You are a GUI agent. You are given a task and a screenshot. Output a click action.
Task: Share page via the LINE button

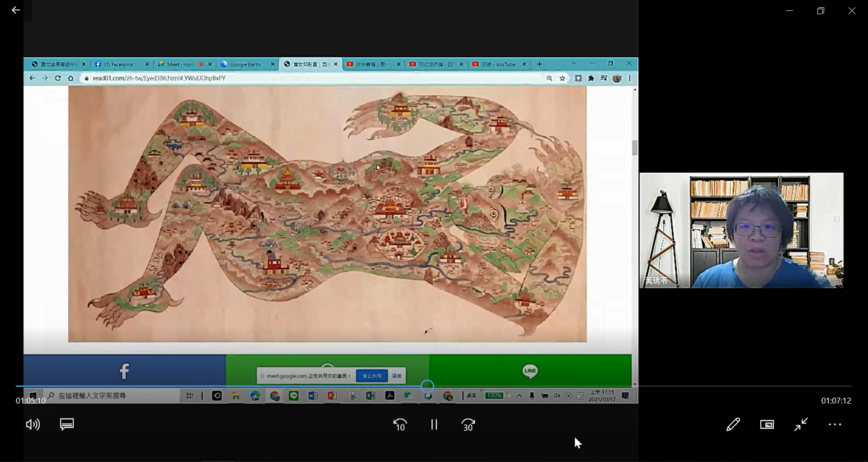530,371
